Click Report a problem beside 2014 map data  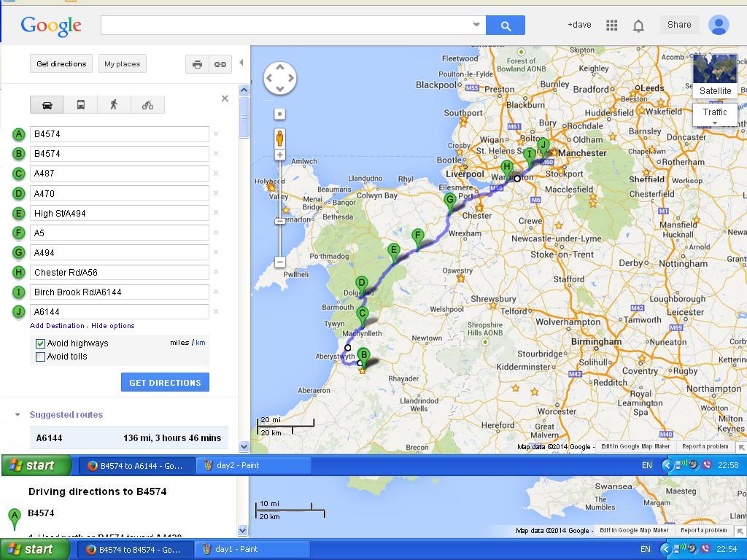(x=705, y=446)
